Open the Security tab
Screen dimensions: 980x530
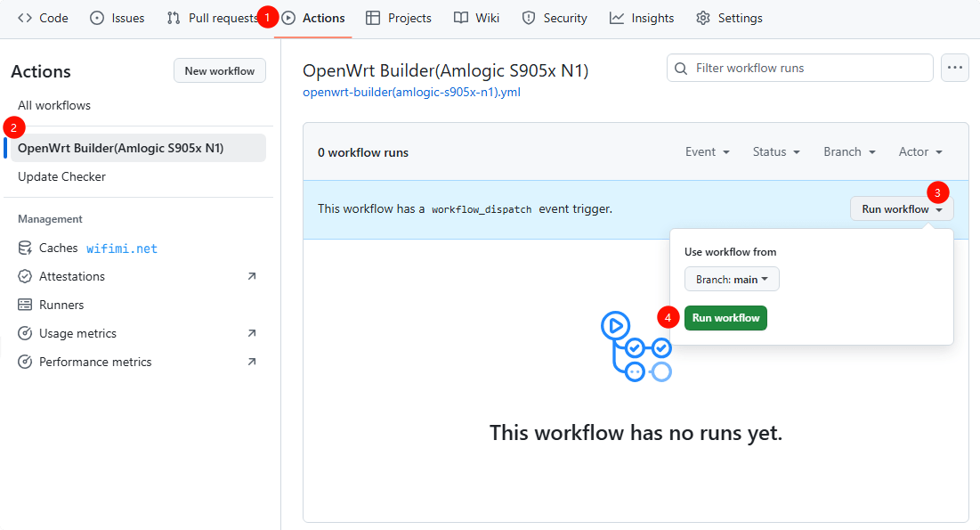coord(555,18)
